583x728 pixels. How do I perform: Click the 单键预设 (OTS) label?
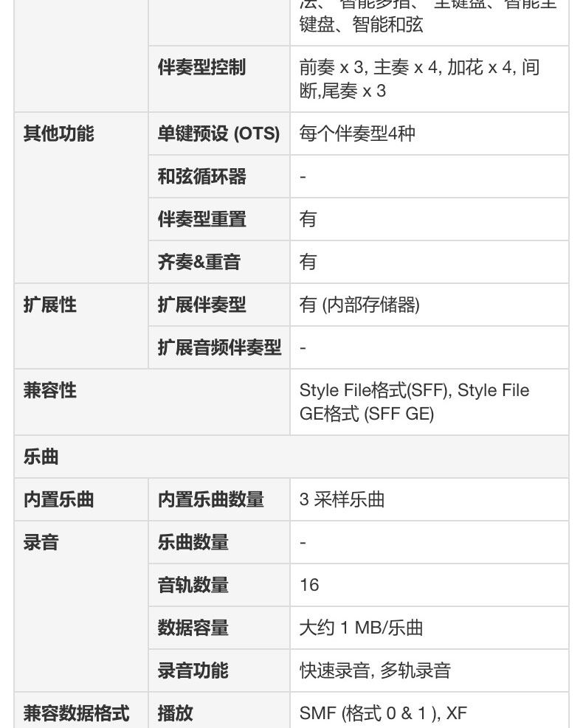point(218,134)
